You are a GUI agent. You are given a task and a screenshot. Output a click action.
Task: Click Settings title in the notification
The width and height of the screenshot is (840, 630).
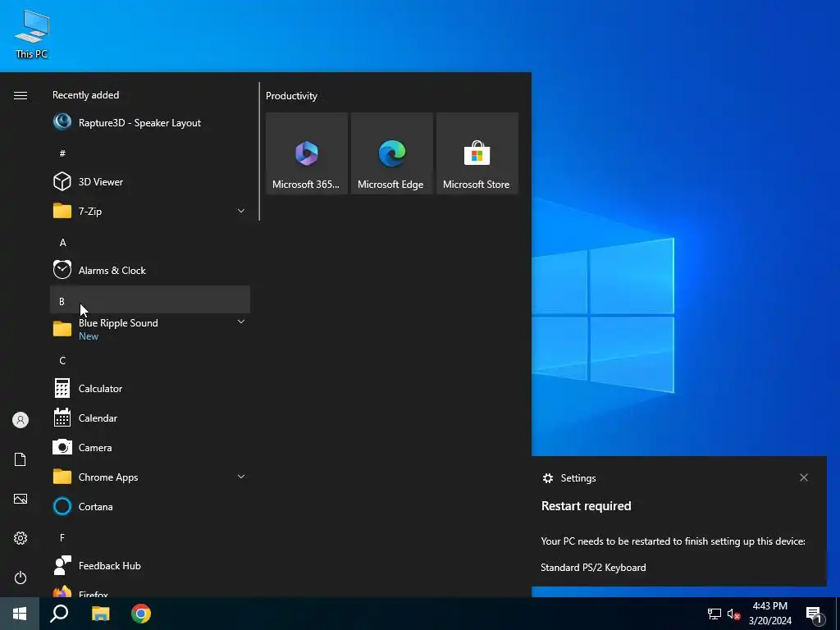(x=578, y=478)
